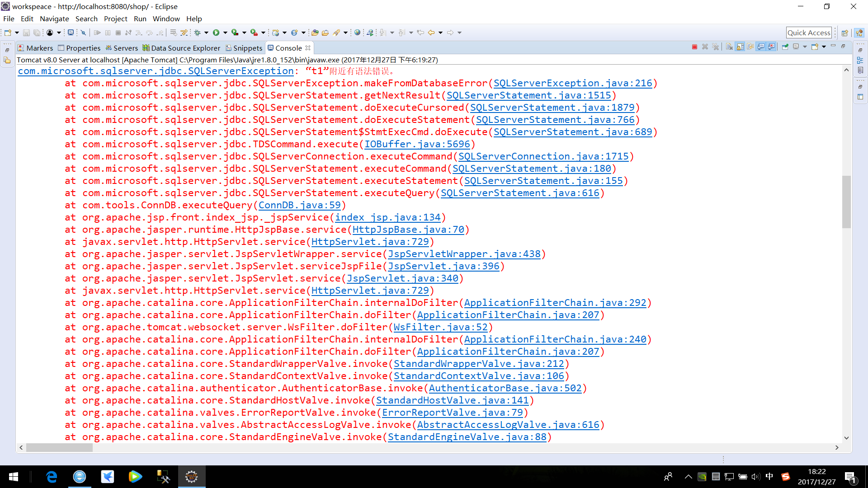868x488 pixels.
Task: Expand the Back history dropdown arrow
Action: 440,33
